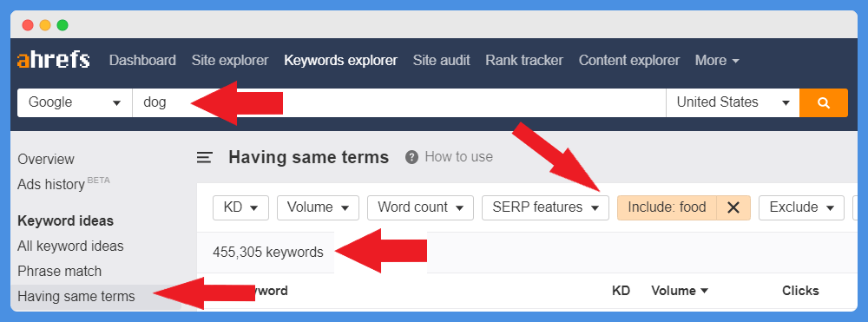Viewport: 868px width, 322px height.
Task: Remove the Include: food filter
Action: 733,207
